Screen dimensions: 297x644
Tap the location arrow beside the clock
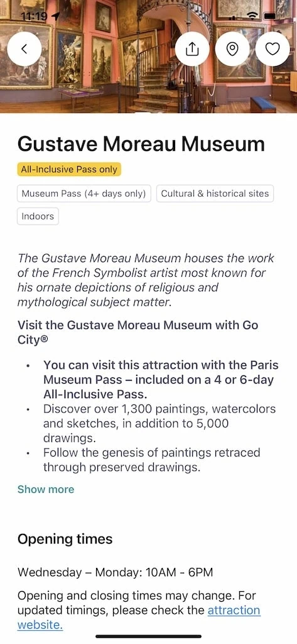point(56,16)
